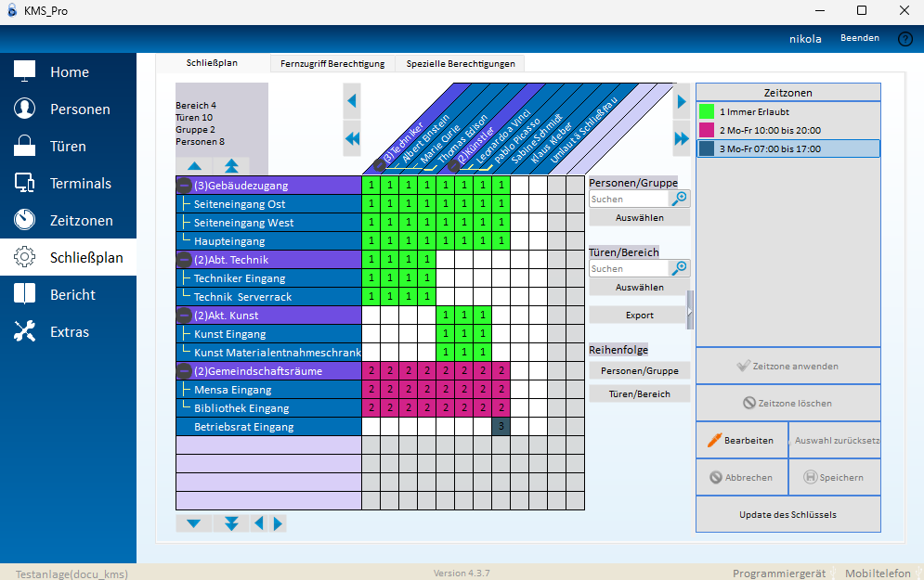
Task: Click search magnifier for Türen/Bereich
Action: pyautogui.click(x=680, y=268)
